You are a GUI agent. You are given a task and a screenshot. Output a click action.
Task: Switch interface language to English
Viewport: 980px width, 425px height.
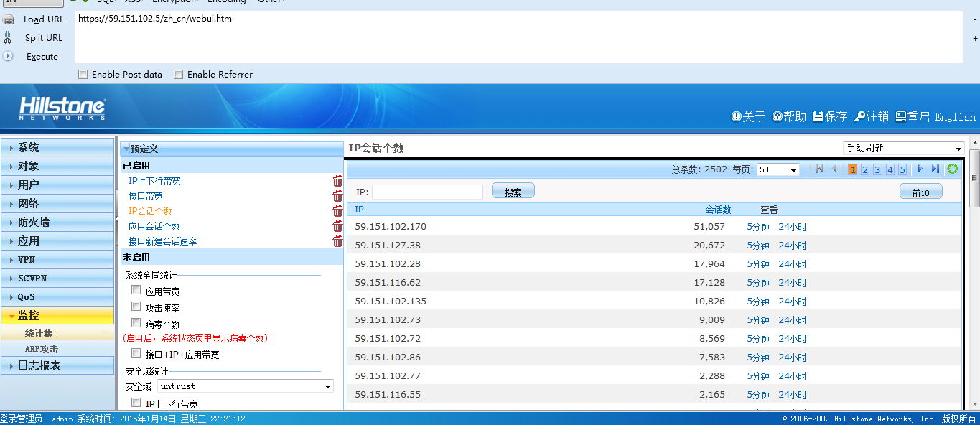click(x=955, y=116)
